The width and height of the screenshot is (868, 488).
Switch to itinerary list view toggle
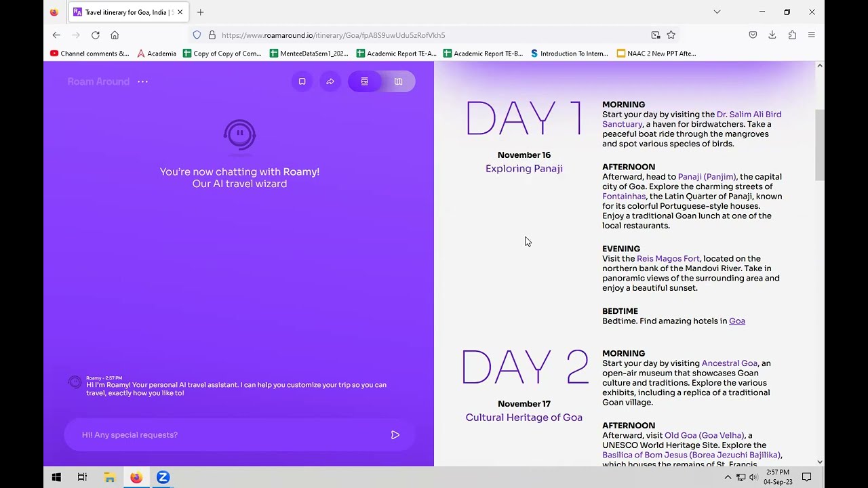pyautogui.click(x=365, y=81)
